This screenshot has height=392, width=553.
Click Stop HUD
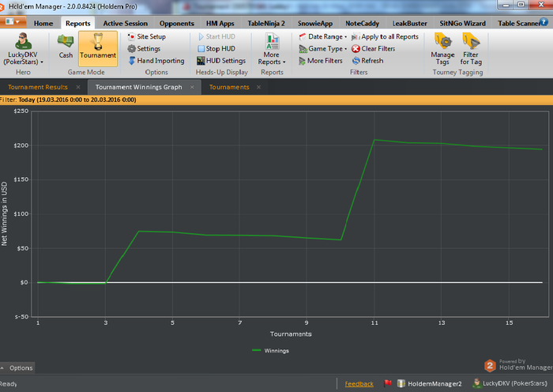pos(216,49)
